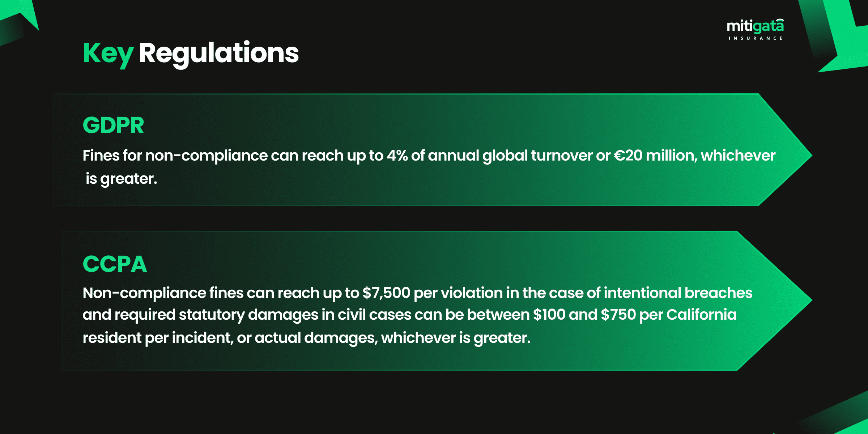868x434 pixels.
Task: Click the signal arcs above the logo's last letter
Action: click(x=780, y=20)
